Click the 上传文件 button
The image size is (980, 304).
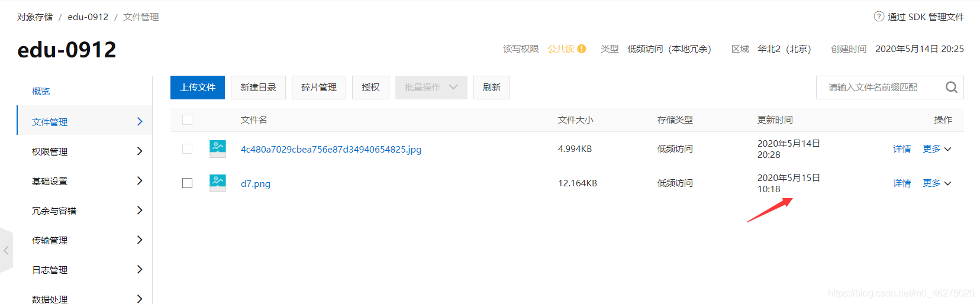point(198,88)
